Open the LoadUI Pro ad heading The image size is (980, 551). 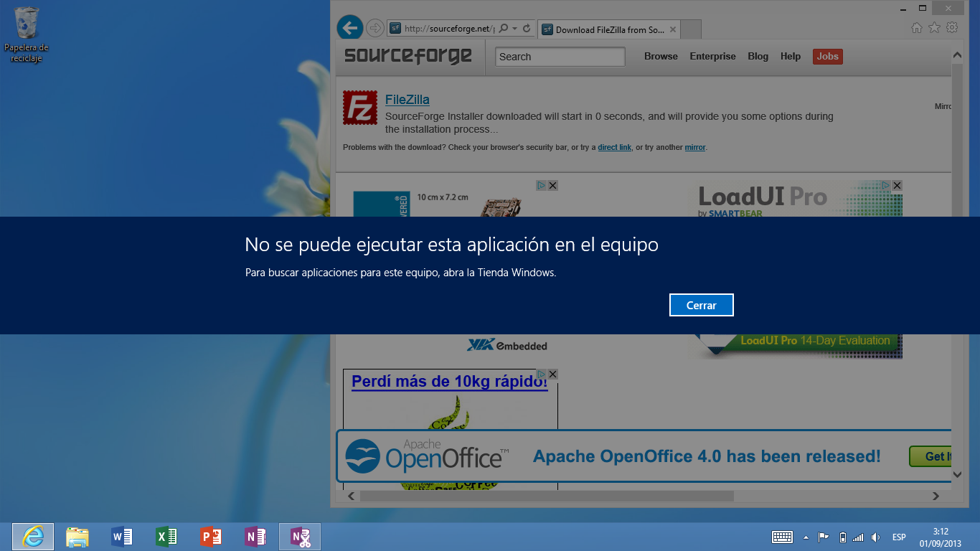point(763,197)
